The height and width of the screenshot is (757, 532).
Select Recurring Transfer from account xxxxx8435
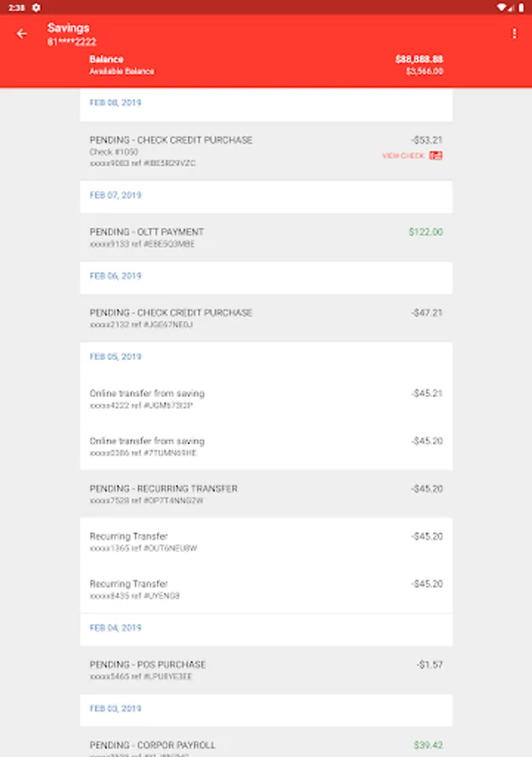(x=266, y=589)
